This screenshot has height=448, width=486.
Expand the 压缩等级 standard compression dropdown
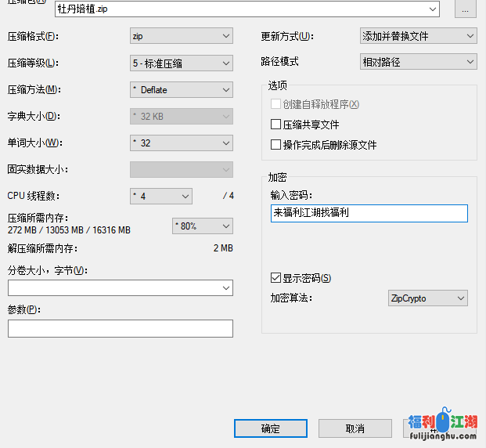pos(181,63)
